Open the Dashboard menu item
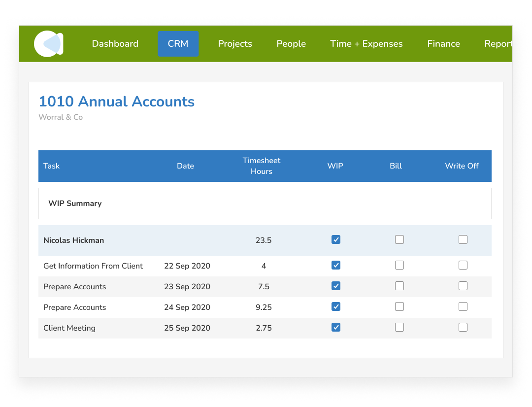This screenshot has height=407, width=532. [x=115, y=44]
